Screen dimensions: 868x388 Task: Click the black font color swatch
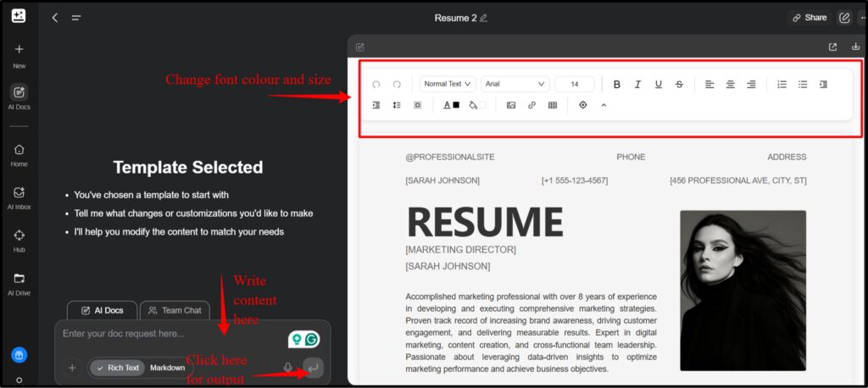456,105
